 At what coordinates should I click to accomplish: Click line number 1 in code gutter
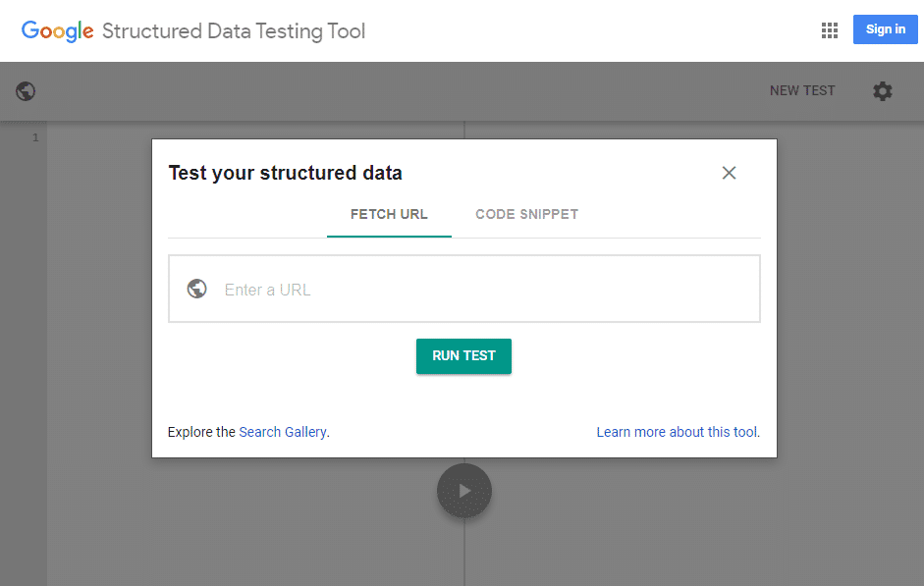pyautogui.click(x=35, y=137)
